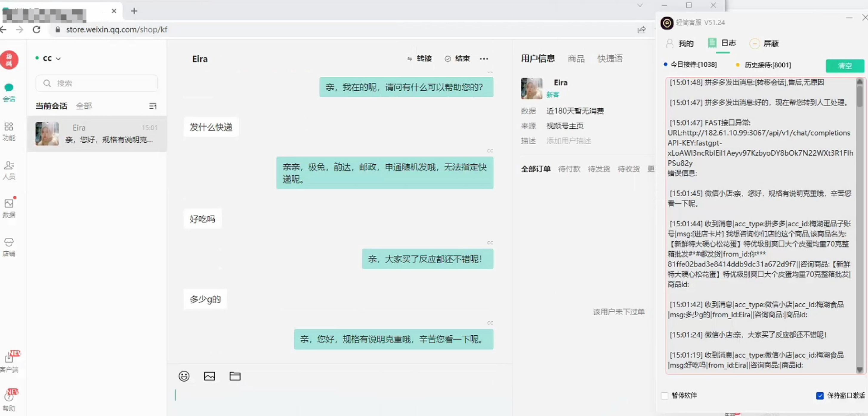Switch to the 日志 log tab

[x=722, y=43]
